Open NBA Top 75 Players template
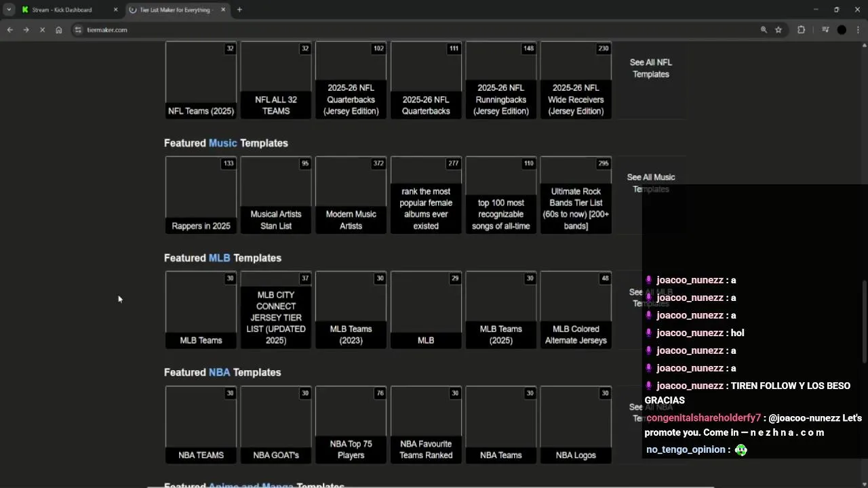The height and width of the screenshot is (488, 868). (x=351, y=425)
